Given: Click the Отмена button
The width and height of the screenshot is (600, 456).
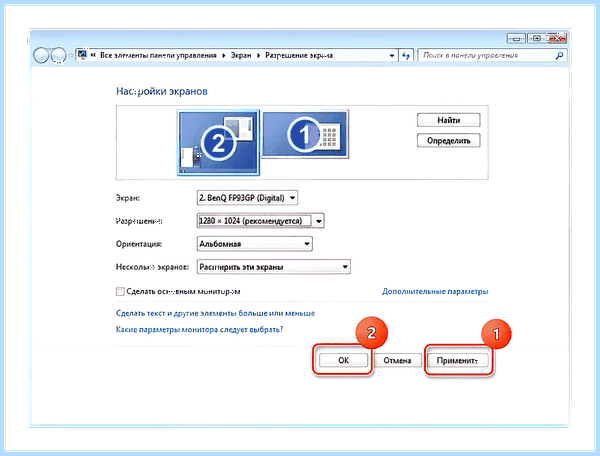Looking at the screenshot, I should coord(397,360).
